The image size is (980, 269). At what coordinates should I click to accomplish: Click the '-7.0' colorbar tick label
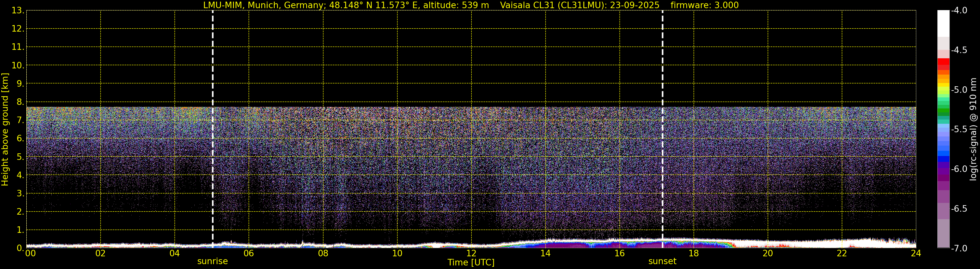click(x=959, y=248)
